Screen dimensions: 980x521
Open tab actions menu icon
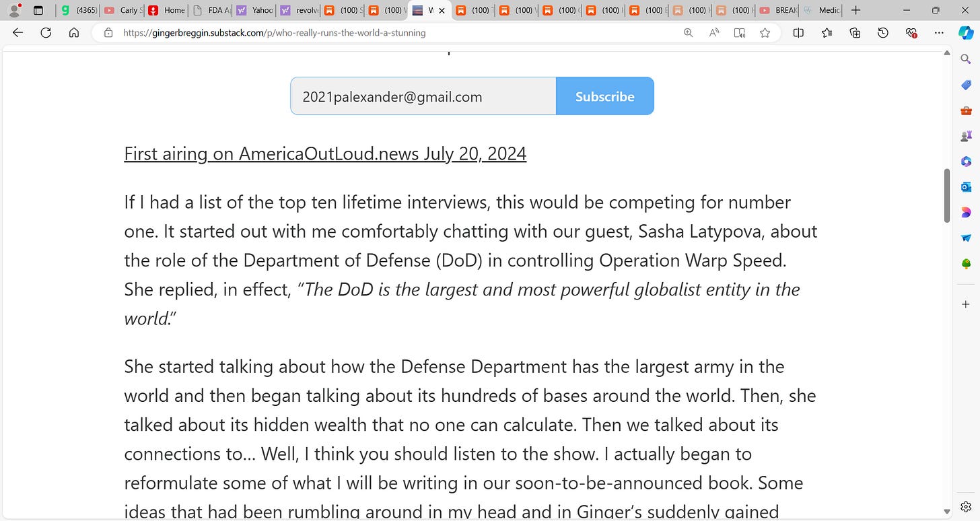38,10
